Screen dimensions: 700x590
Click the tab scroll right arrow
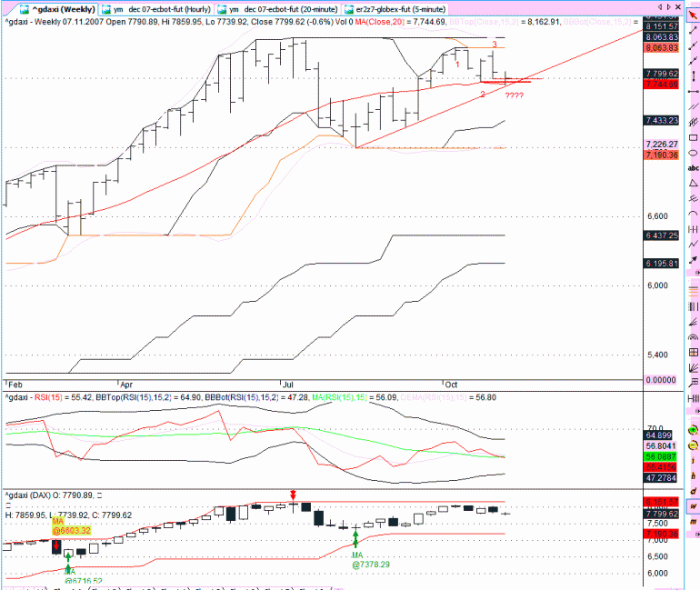(668, 6)
